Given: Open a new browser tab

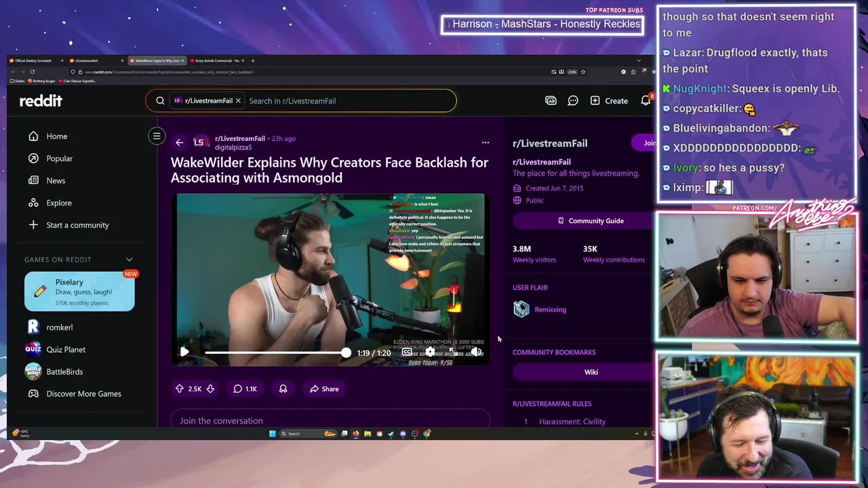Looking at the screenshot, I should (253, 60).
